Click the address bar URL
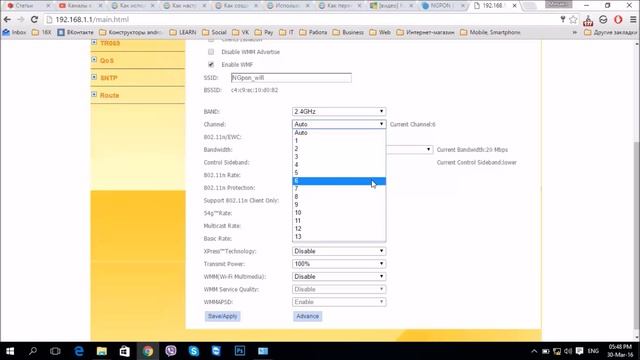Image resolution: width=640 pixels, height=360 pixels. click(92, 20)
